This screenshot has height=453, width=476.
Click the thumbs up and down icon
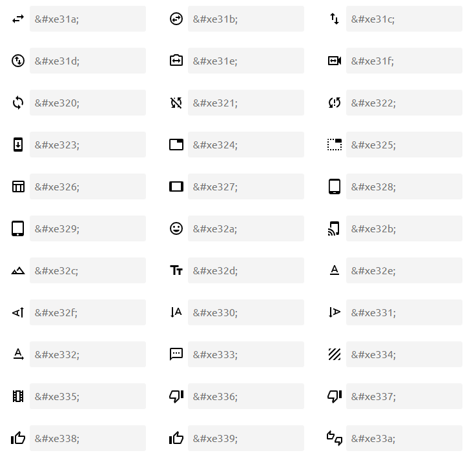pos(334,438)
